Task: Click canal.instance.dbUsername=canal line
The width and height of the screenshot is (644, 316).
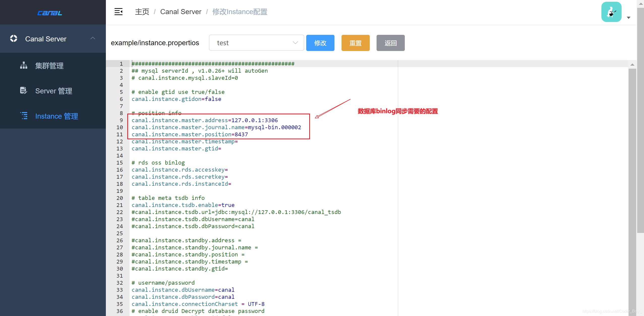Action: tap(183, 290)
